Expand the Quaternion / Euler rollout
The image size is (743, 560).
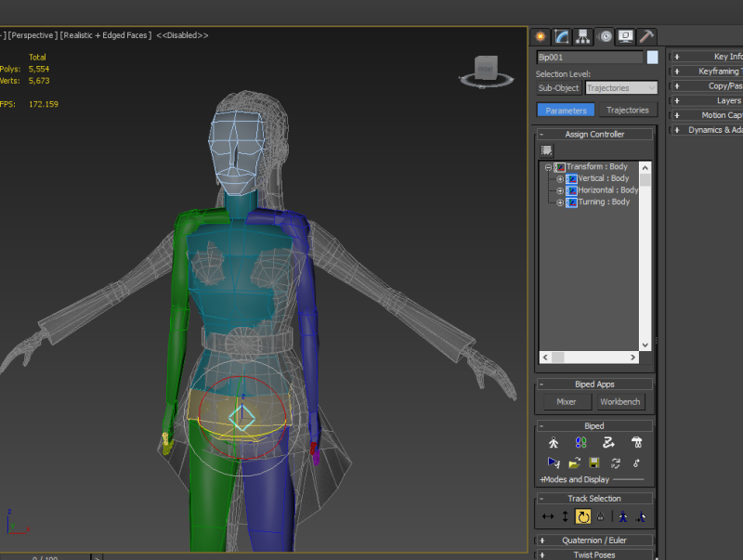pyautogui.click(x=594, y=540)
